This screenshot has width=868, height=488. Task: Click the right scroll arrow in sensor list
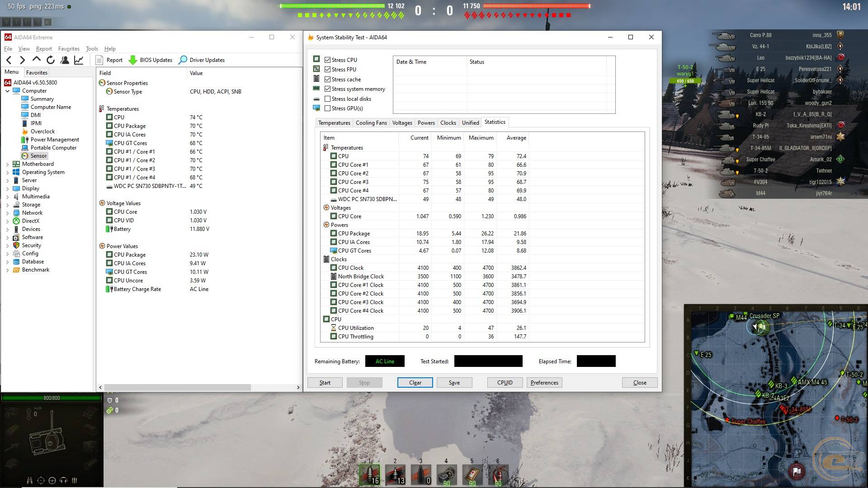(298, 387)
